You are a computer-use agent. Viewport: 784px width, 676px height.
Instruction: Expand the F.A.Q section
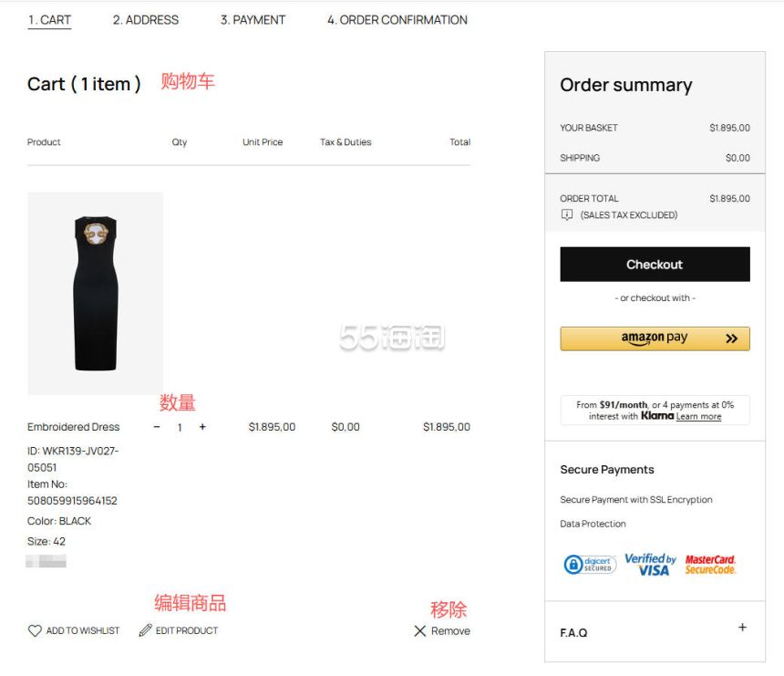pyautogui.click(x=742, y=628)
